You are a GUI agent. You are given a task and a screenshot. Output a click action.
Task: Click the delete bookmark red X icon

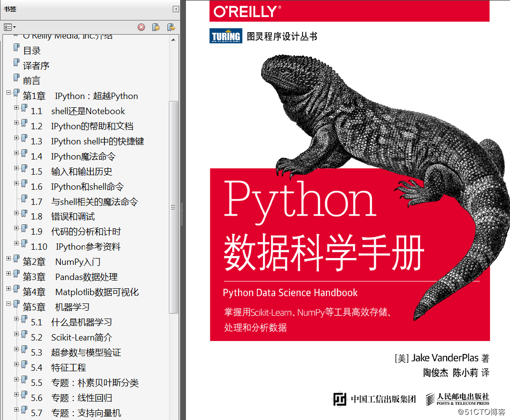coord(141,27)
